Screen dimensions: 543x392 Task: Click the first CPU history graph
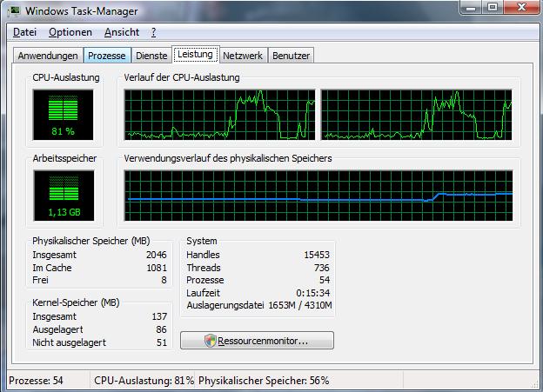219,115
